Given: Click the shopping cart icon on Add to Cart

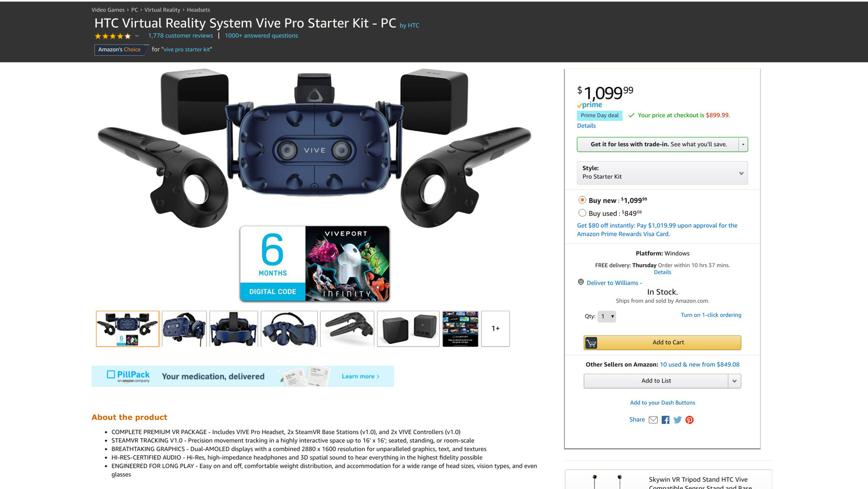Looking at the screenshot, I should (591, 343).
